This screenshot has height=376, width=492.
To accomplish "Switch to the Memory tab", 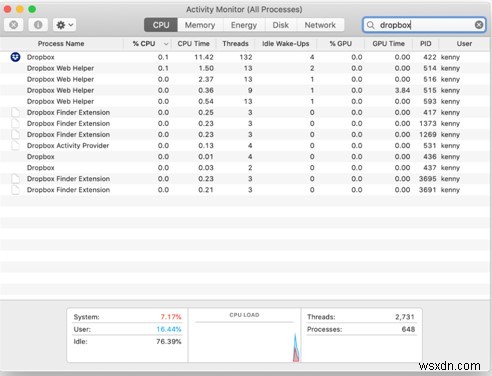I will click(200, 25).
